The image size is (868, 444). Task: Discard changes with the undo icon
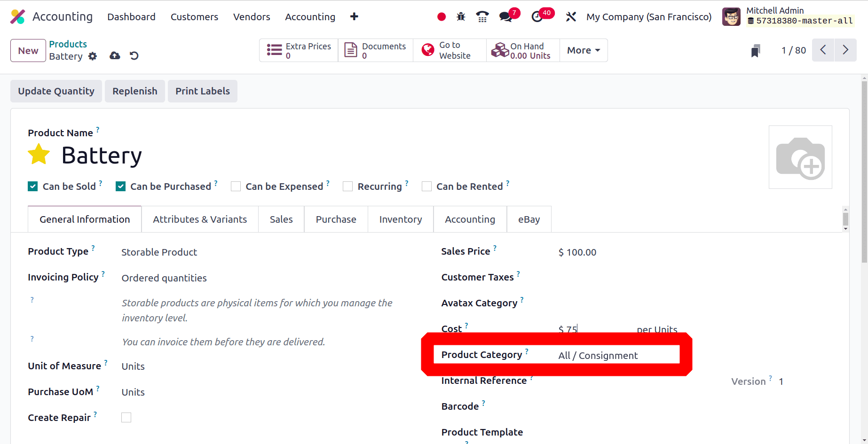click(x=134, y=56)
